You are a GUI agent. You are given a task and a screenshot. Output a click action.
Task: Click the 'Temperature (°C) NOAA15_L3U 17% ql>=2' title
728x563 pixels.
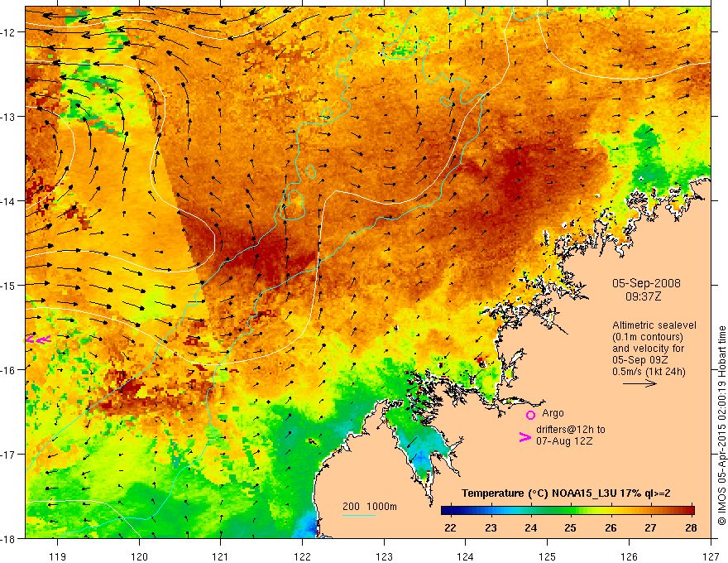[x=566, y=493]
